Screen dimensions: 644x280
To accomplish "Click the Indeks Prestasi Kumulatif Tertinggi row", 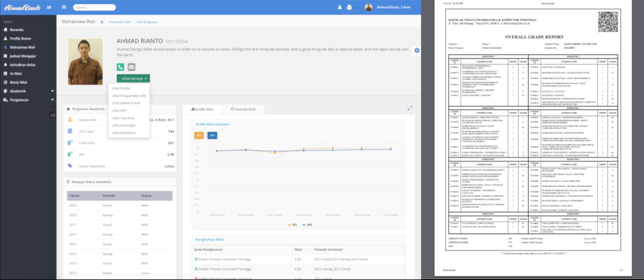I will (299, 268).
